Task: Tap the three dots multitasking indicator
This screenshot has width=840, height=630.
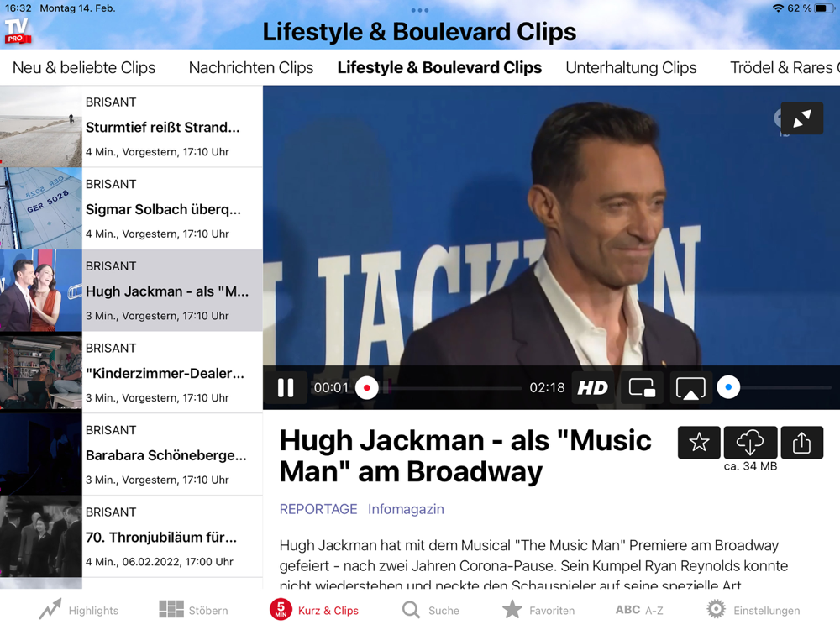Action: 420,10
